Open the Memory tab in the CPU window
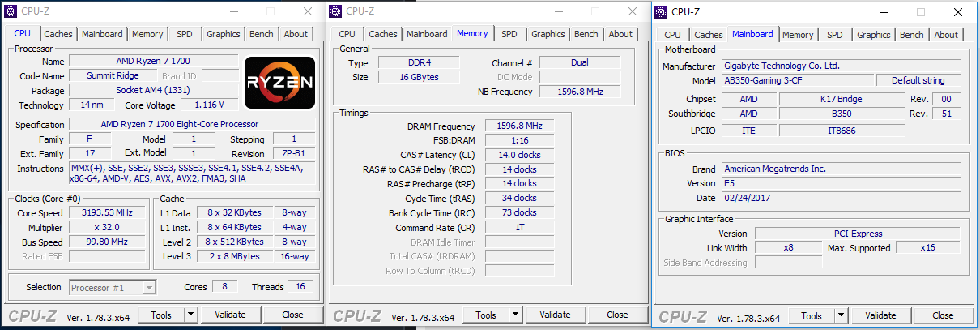 (147, 34)
